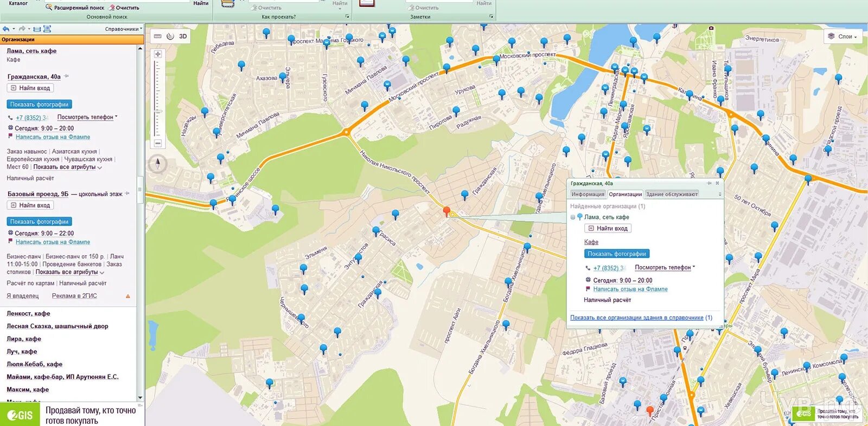Click Базовый проезд, 9Б address

pos(38,194)
